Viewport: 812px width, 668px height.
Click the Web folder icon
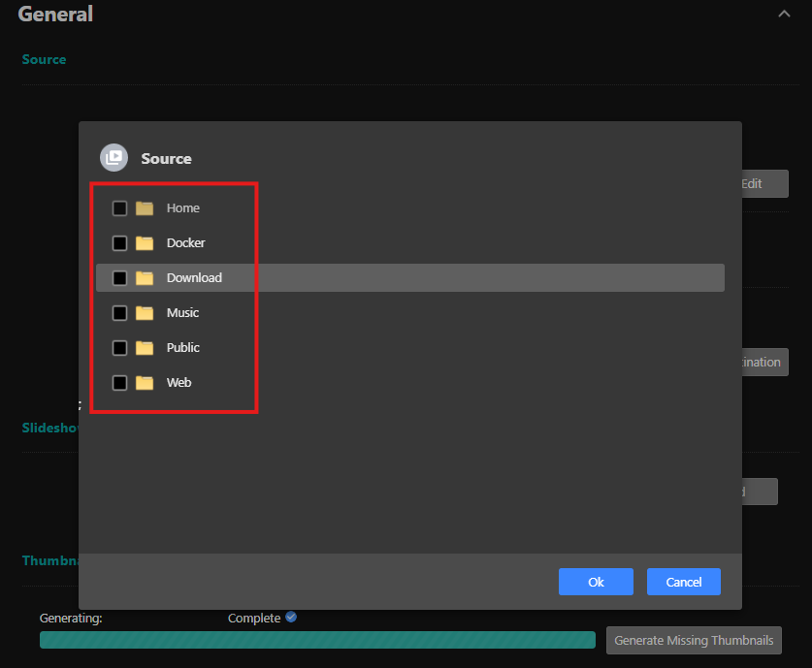[x=145, y=383]
